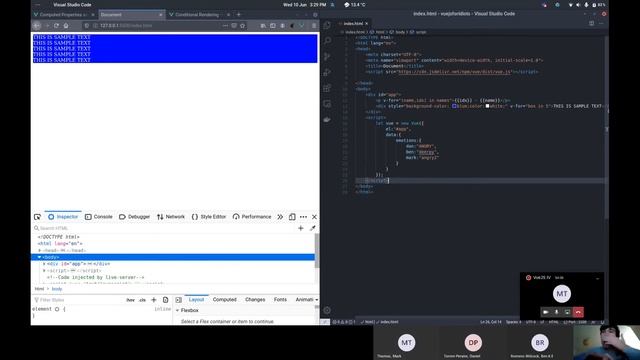The image size is (640, 360).
Task: Click the split editor icon in VS Code
Action: point(591,23)
